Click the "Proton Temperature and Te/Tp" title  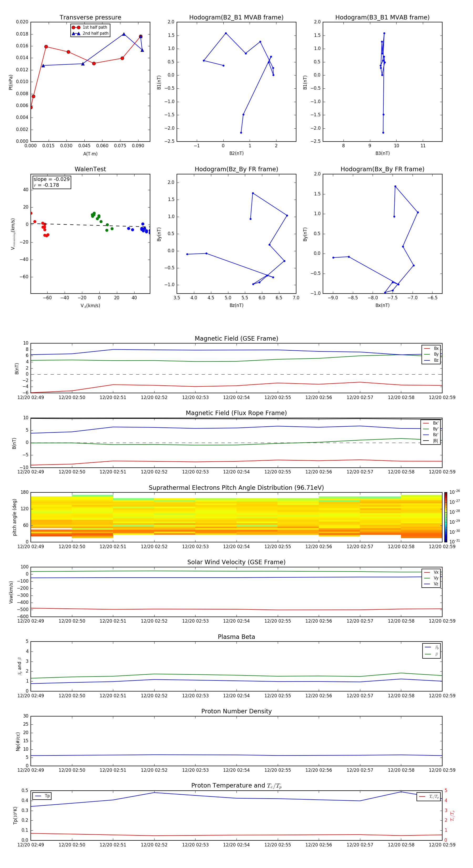click(236, 786)
